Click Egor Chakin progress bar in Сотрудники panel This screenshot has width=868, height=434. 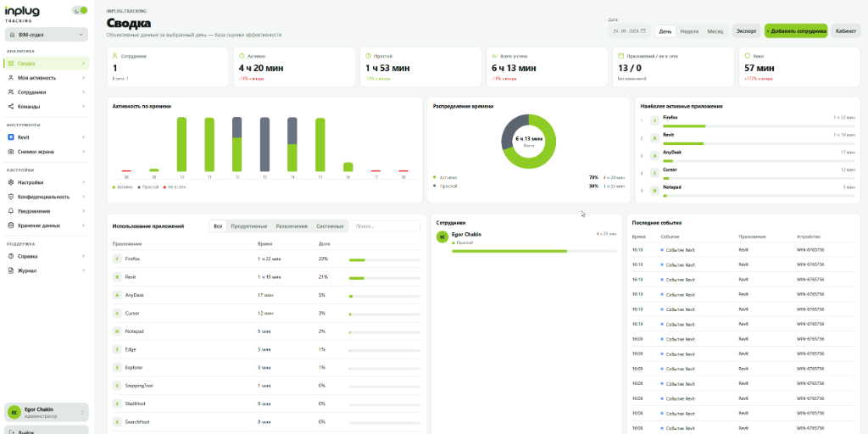click(534, 251)
